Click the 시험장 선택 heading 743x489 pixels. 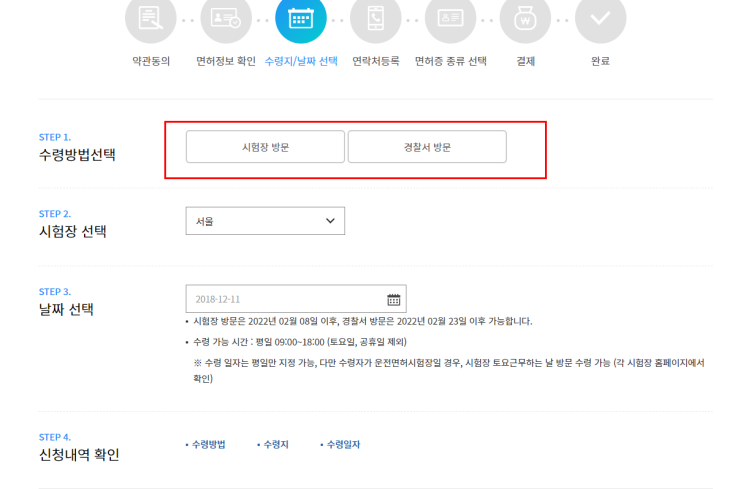(72, 231)
